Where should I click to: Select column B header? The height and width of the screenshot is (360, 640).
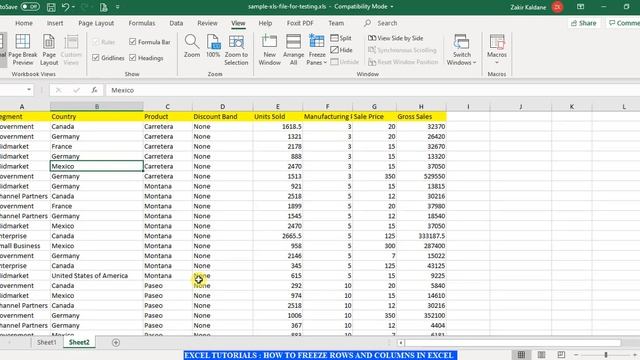coord(97,107)
